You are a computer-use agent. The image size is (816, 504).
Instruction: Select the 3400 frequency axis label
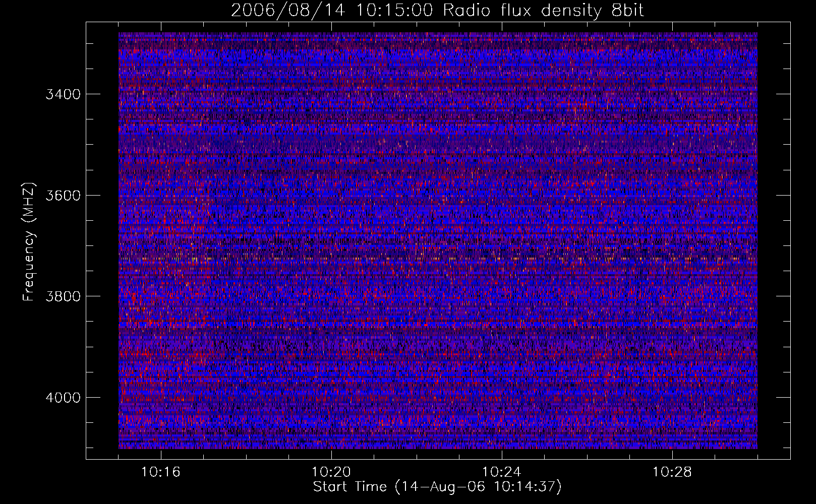63,95
